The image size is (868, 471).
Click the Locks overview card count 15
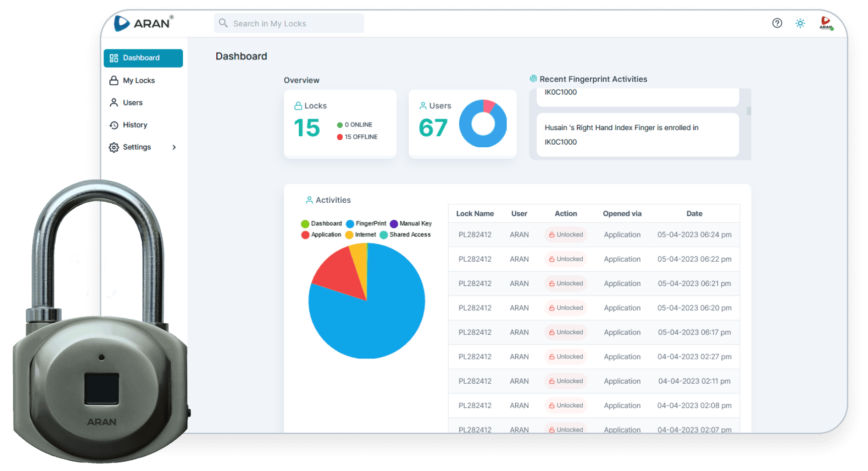click(307, 128)
